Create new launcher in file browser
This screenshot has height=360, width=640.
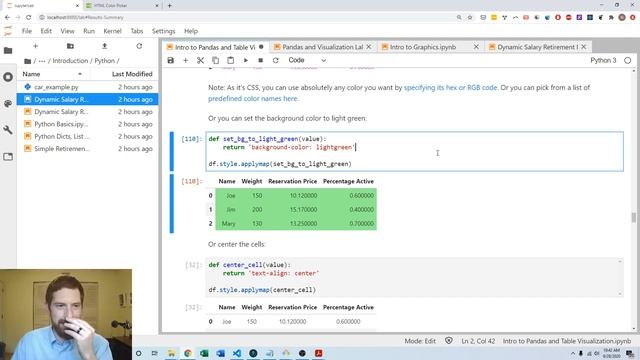pyautogui.click(x=36, y=46)
